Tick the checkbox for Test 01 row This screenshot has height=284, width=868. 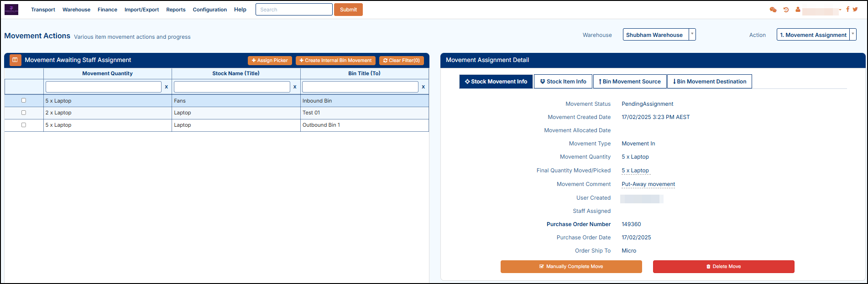point(24,113)
